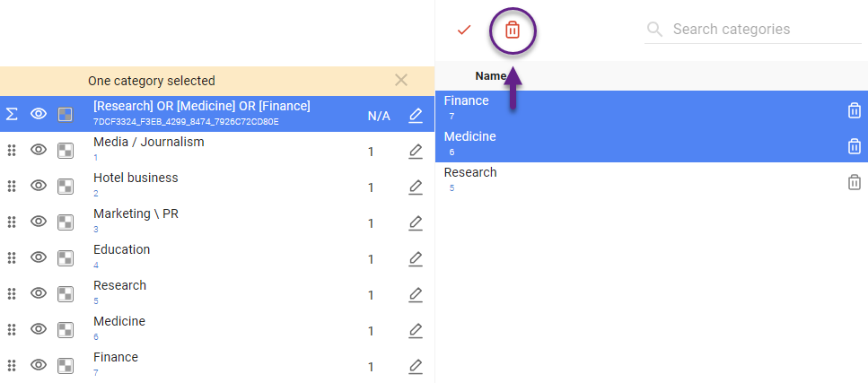Click the pencil icon for Hotel business
This screenshot has height=383, width=868.
tap(415, 187)
